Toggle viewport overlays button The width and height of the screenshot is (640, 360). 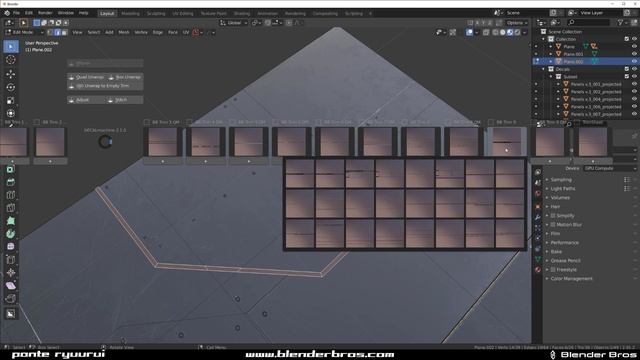tap(469, 32)
